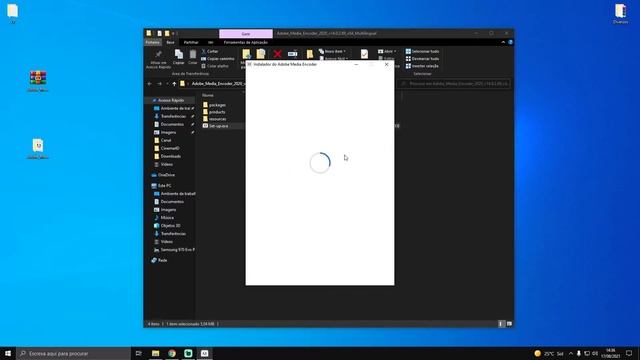Select pinned Transferências under Acesso Rápido
The image size is (640, 360).
point(173,116)
